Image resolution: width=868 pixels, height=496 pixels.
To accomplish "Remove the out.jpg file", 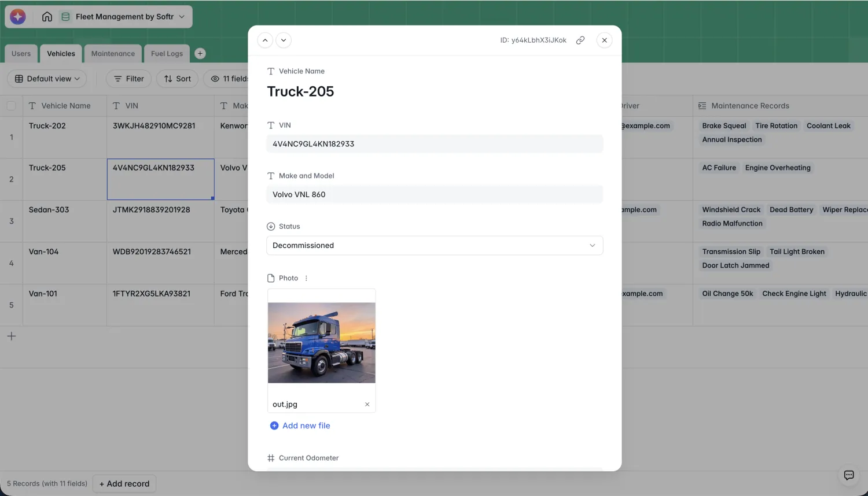I will click(367, 405).
